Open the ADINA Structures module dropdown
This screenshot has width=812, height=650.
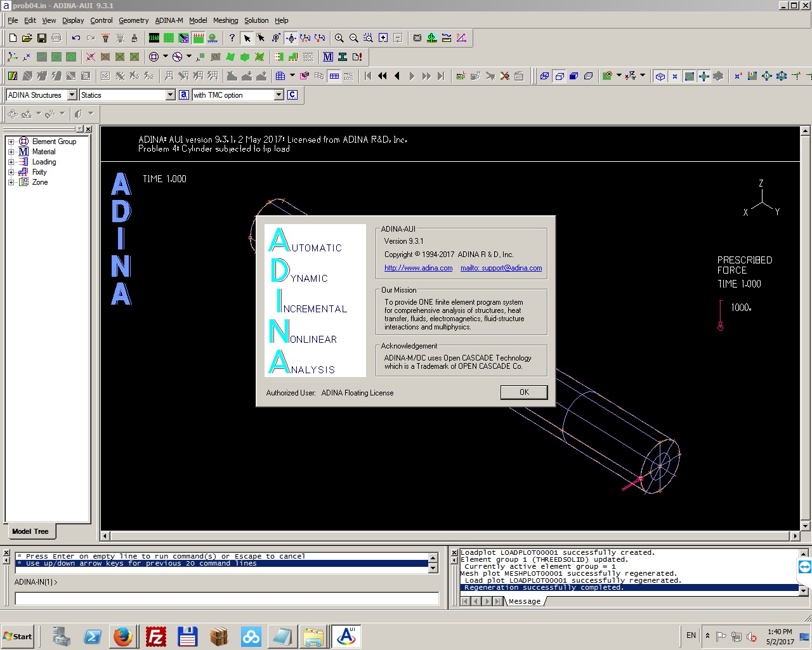pos(72,95)
